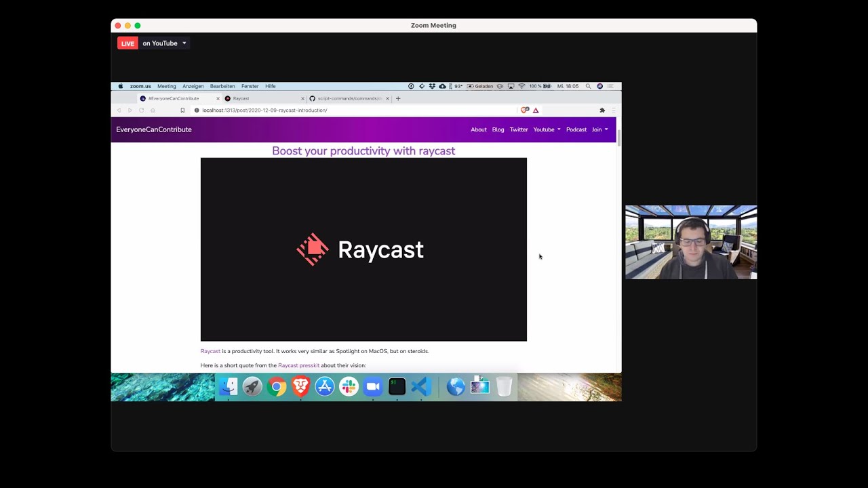Open the Twitter navigation link
868x488 pixels.
point(519,129)
